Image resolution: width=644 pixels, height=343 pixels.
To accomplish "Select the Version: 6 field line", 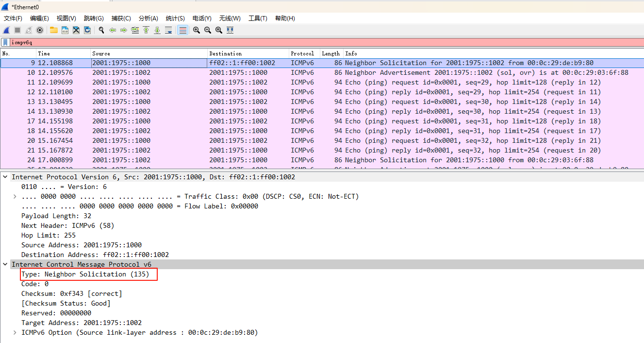I will [64, 187].
